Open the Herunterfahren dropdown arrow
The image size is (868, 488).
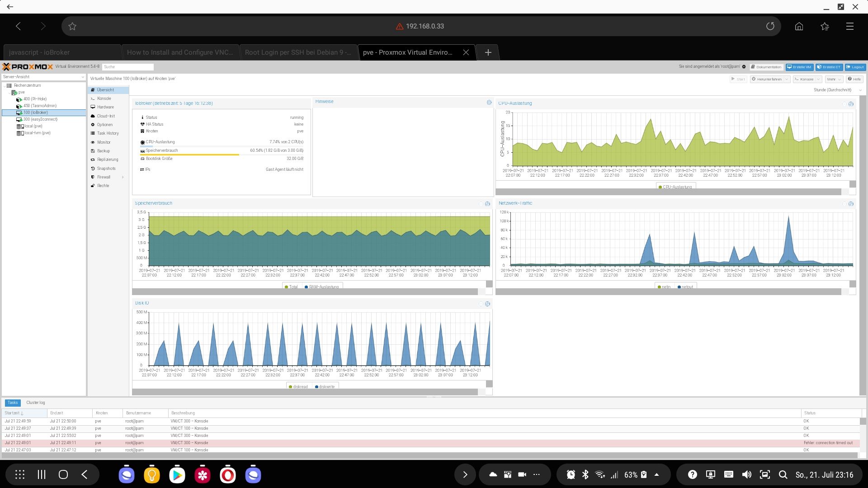coord(787,79)
